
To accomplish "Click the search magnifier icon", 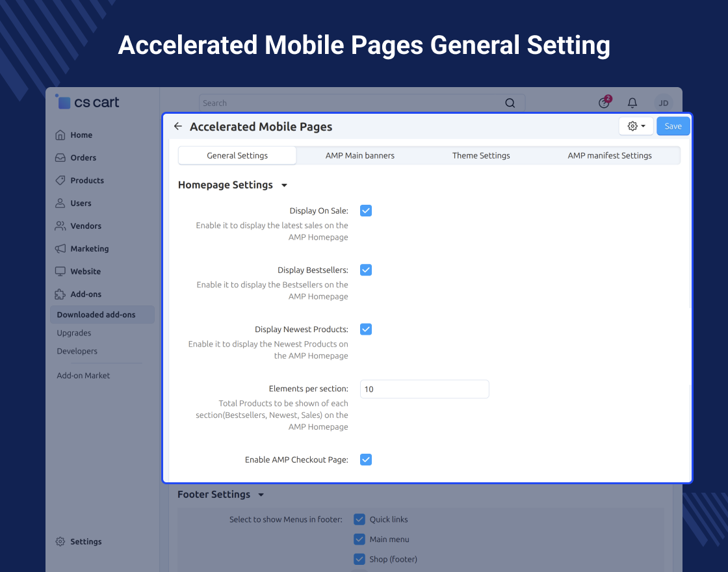I will (510, 103).
